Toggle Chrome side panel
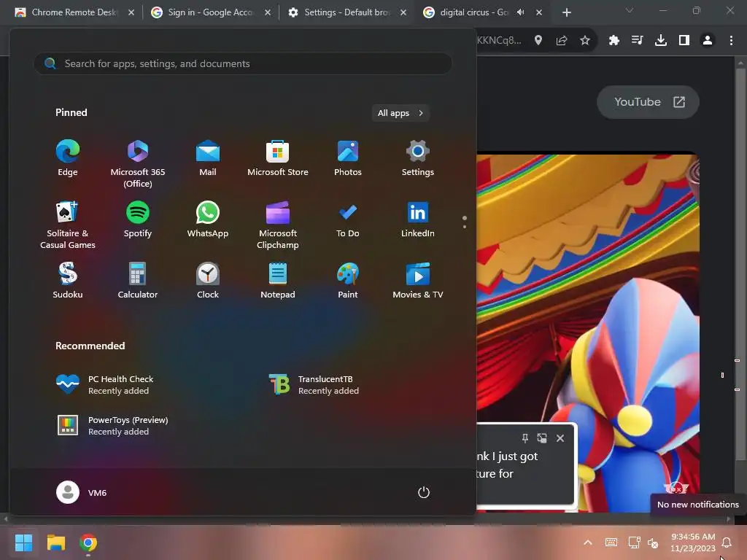Image resolution: width=747 pixels, height=560 pixels. [x=684, y=41]
